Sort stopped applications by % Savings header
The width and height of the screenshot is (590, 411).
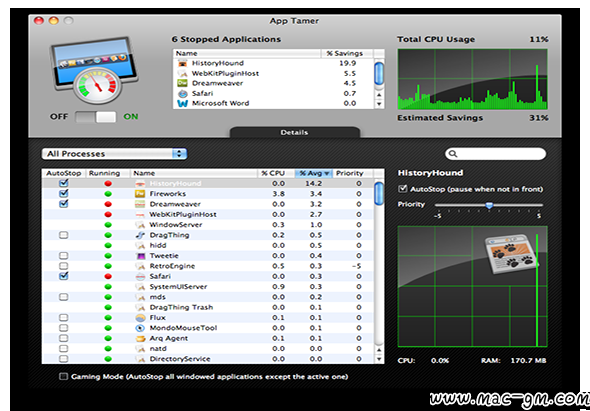344,53
